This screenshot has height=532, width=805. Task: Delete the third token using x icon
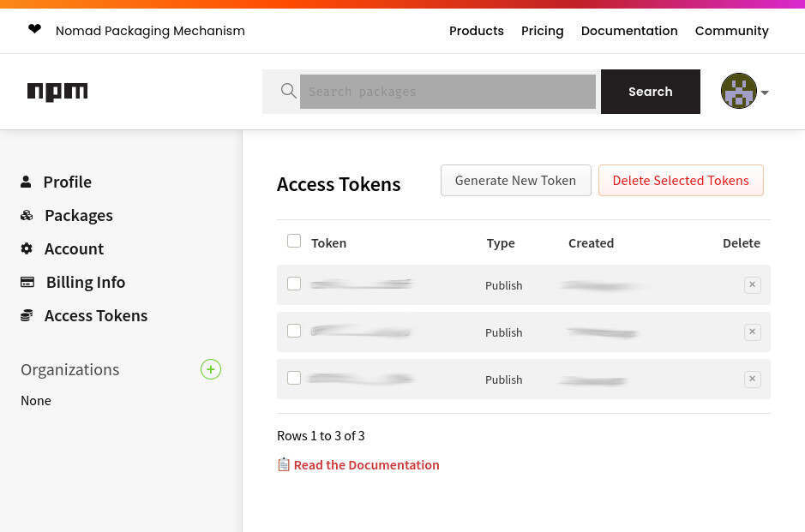(752, 380)
